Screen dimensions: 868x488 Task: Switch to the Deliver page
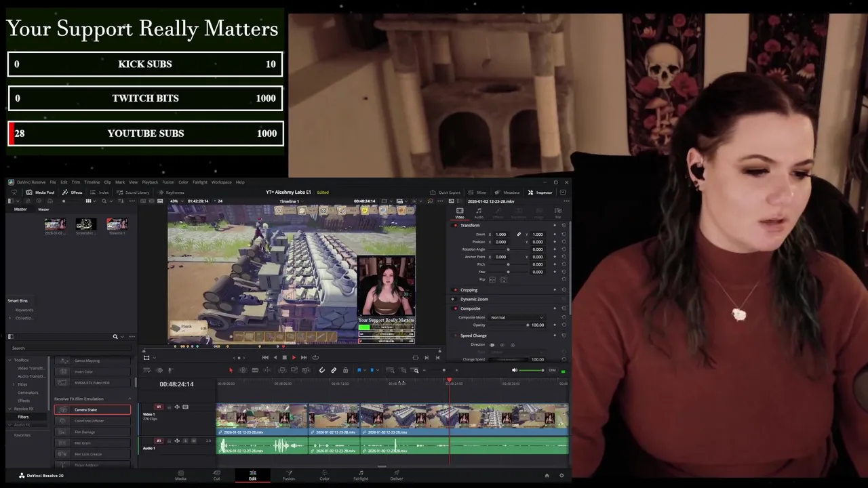397,475
